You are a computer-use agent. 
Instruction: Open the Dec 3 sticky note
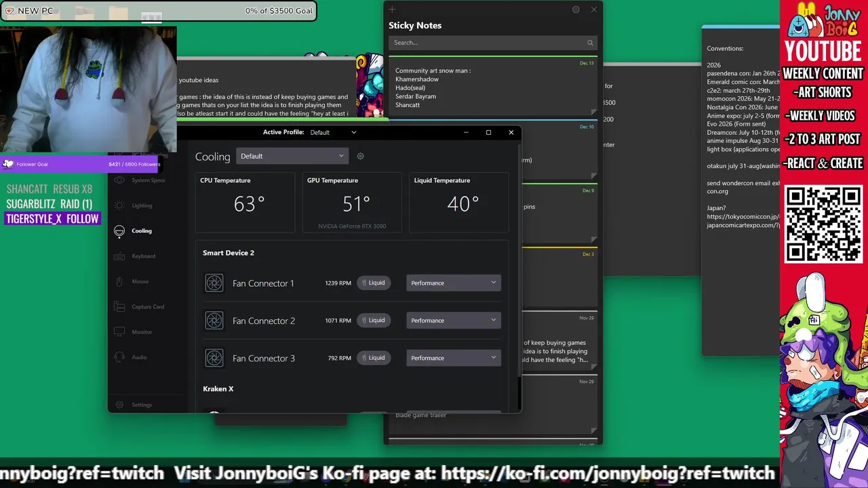(559, 276)
